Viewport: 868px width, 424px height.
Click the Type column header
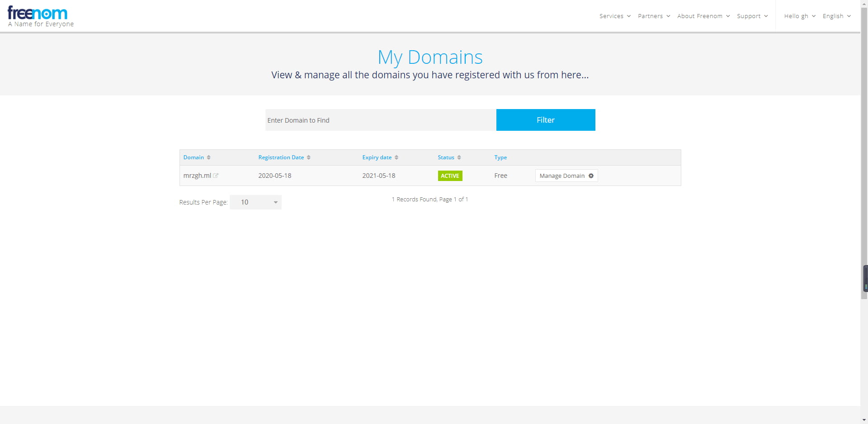(x=500, y=157)
